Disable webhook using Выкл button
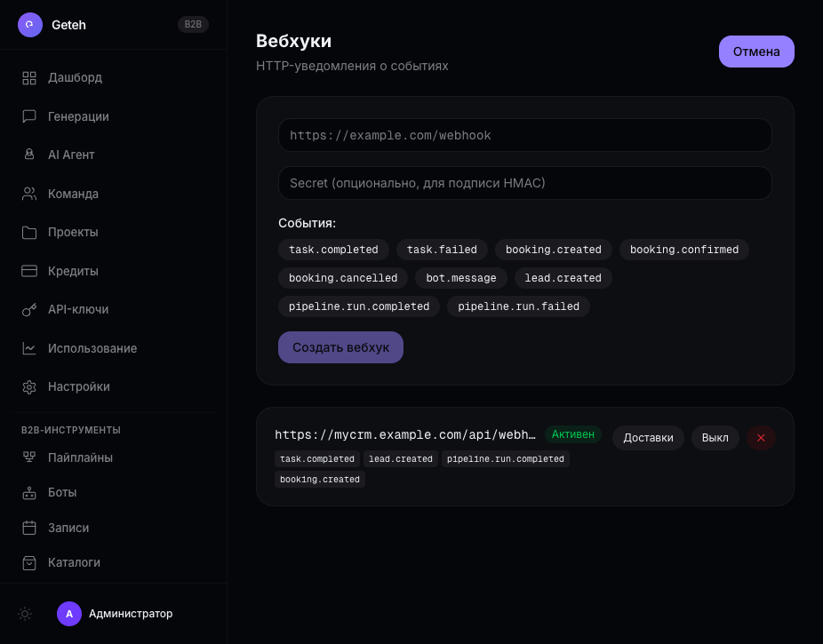The height and width of the screenshot is (644, 823). pos(715,438)
